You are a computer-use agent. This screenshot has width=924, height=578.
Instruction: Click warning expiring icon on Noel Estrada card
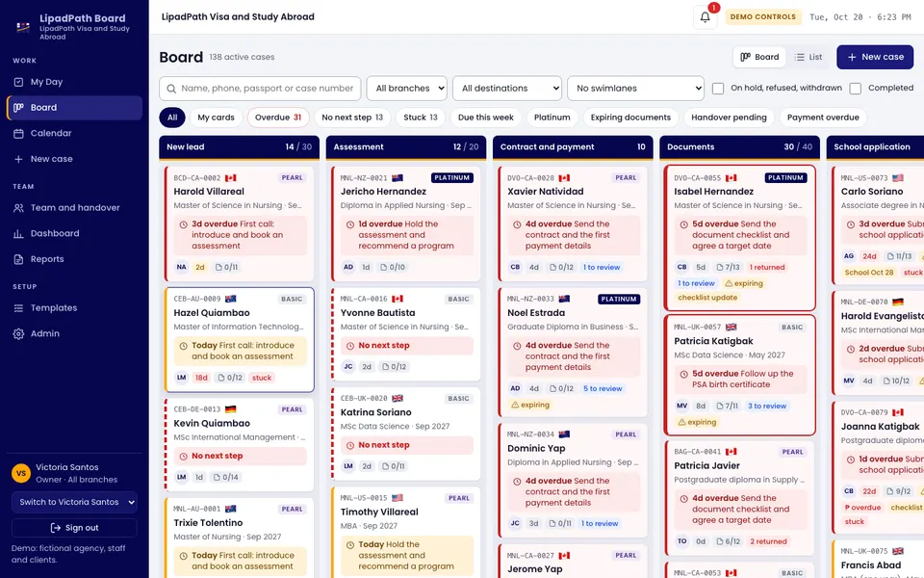(x=515, y=405)
